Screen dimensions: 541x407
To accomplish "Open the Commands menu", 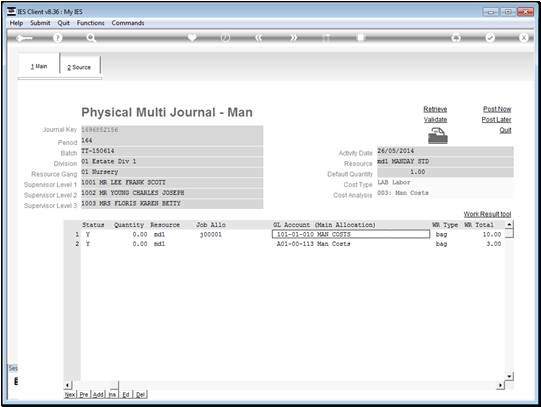I will 128,23.
